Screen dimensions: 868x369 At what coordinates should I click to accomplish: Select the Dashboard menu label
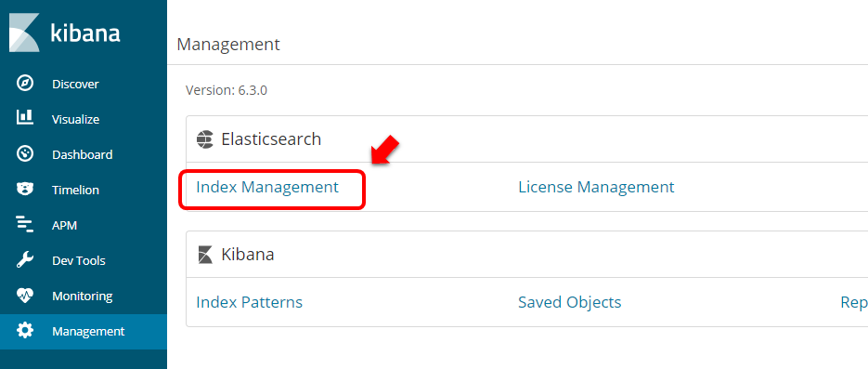83,154
